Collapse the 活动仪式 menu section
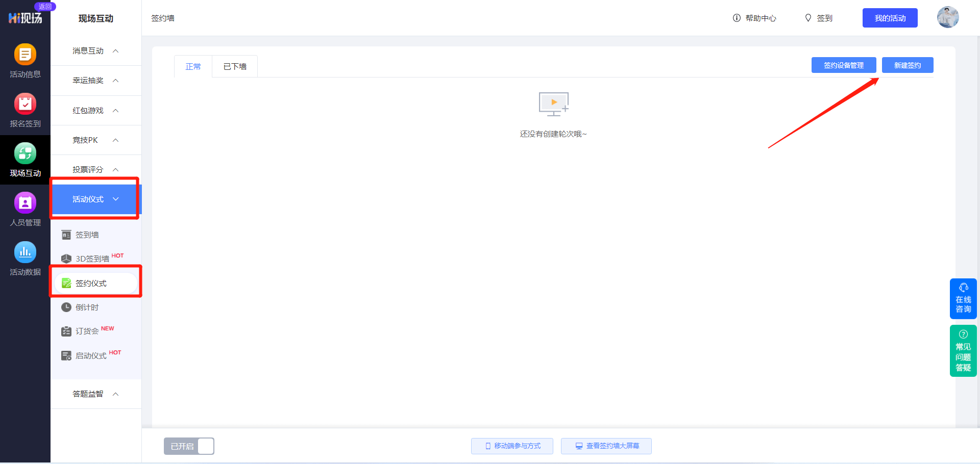980x464 pixels. point(95,199)
